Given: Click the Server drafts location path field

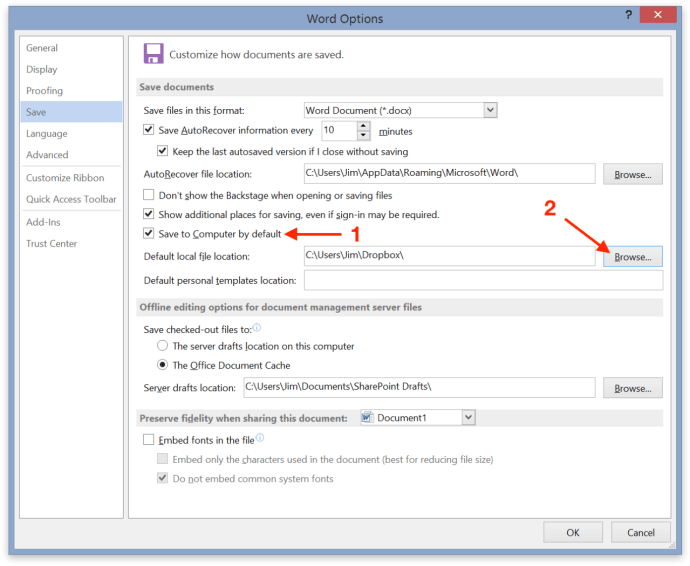Looking at the screenshot, I should tap(419, 387).
